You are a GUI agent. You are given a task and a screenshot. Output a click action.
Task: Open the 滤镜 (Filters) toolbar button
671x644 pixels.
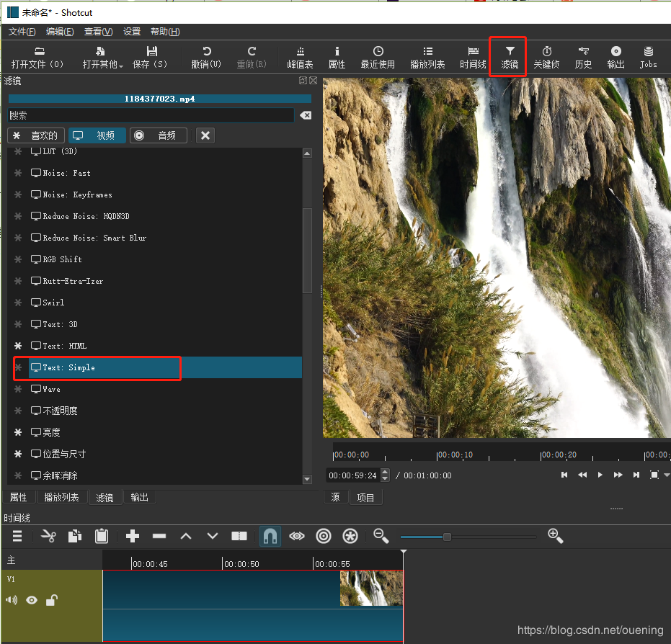pos(509,57)
